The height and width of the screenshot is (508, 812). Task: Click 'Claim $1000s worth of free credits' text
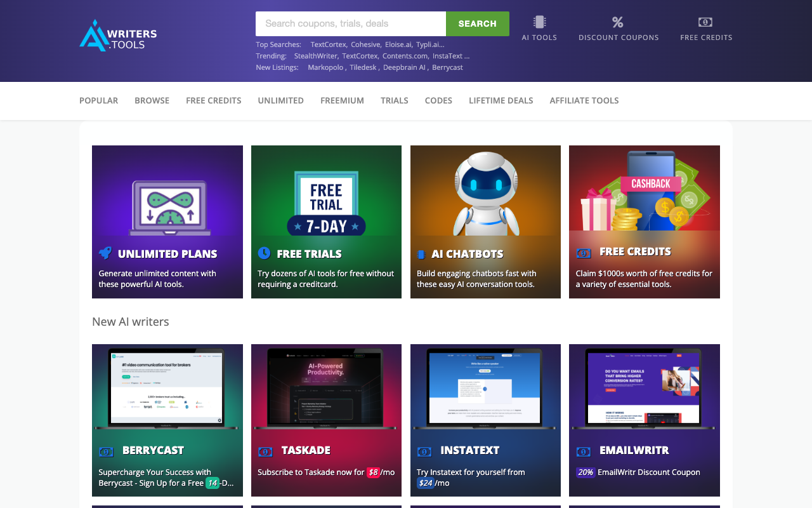644,279
